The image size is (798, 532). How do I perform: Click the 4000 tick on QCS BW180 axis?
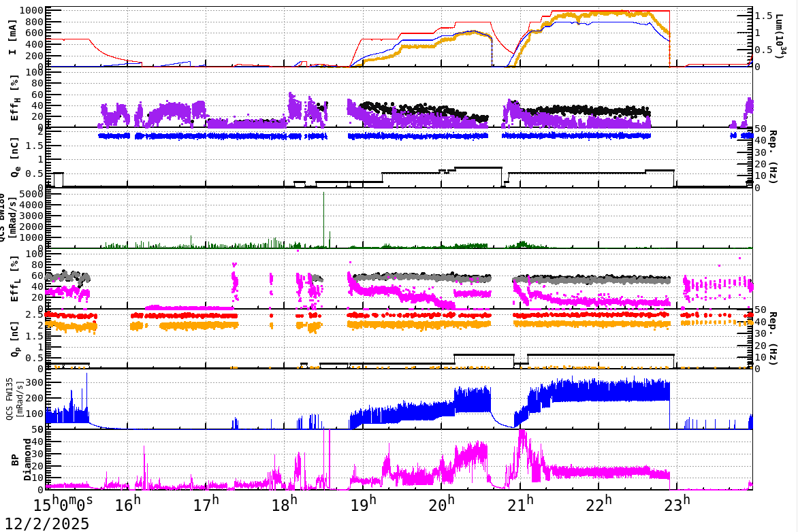tap(31, 205)
